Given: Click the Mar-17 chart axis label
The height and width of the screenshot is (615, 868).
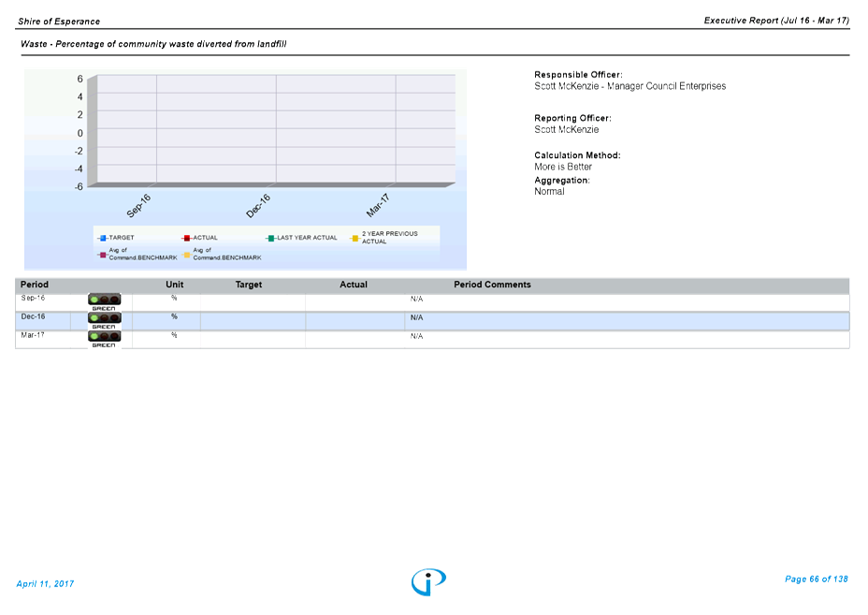Looking at the screenshot, I should click(378, 206).
